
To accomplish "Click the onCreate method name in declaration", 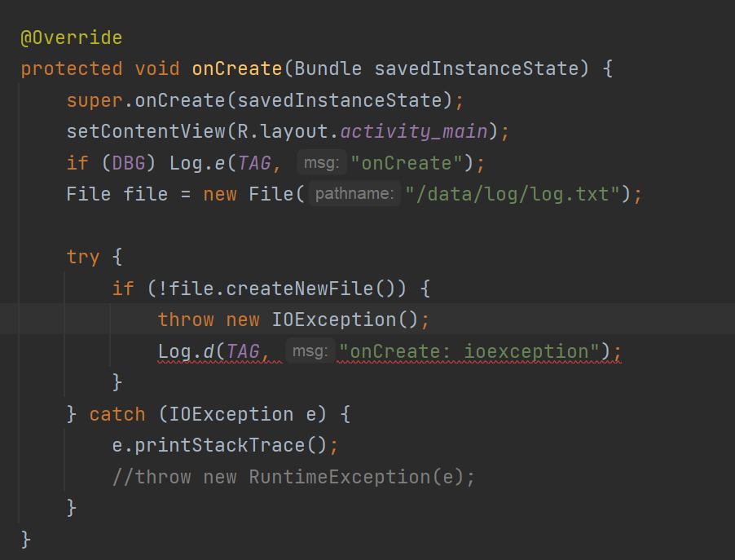I will pos(237,69).
